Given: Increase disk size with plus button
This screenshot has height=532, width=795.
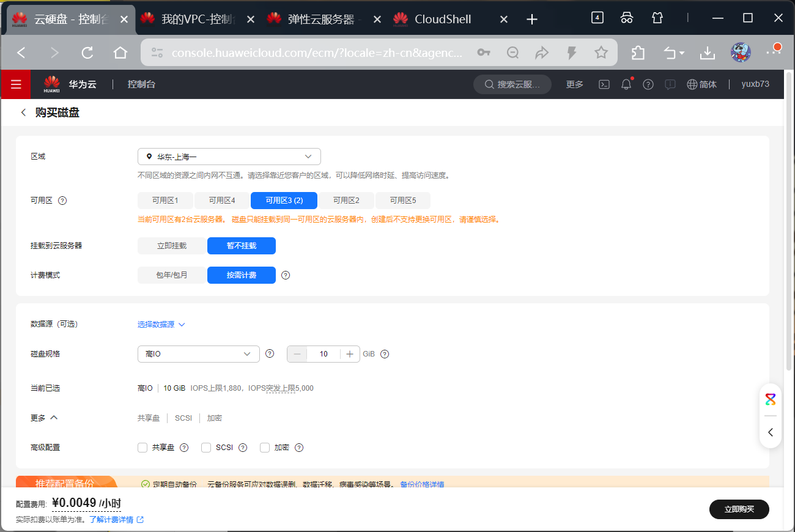Looking at the screenshot, I should [x=350, y=354].
